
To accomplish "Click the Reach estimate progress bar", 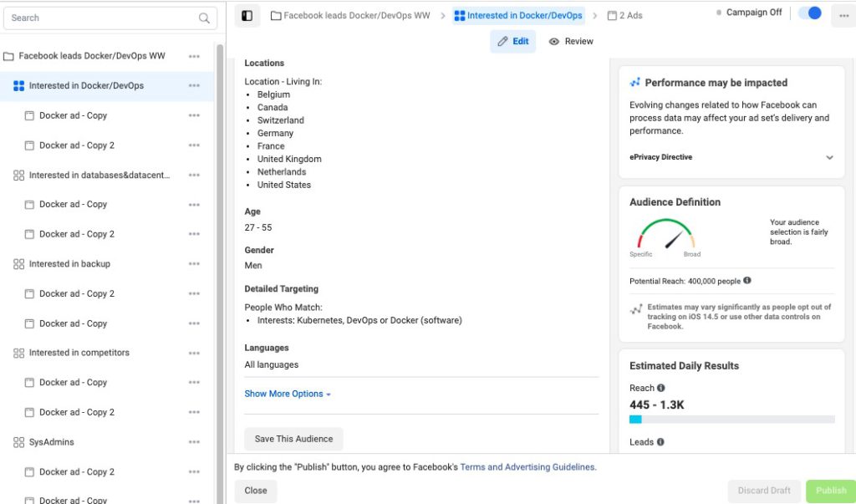I will tap(731, 420).
